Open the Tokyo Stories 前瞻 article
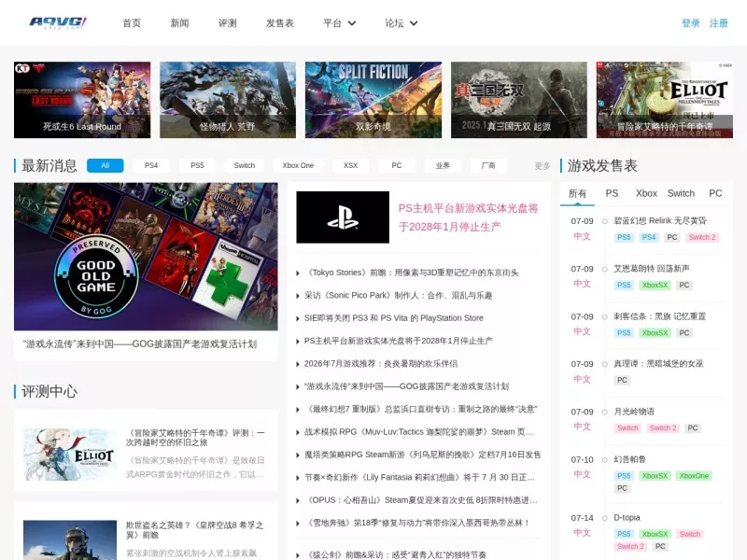This screenshot has width=747, height=560. 412,273
